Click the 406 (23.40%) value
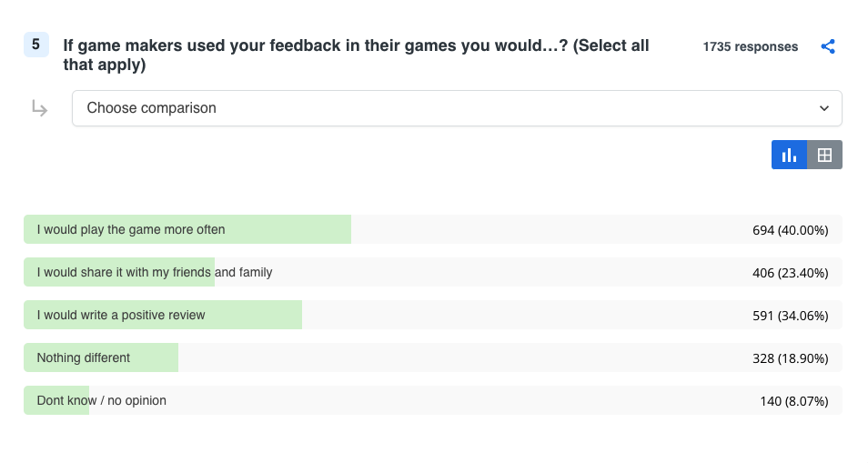 pos(790,273)
